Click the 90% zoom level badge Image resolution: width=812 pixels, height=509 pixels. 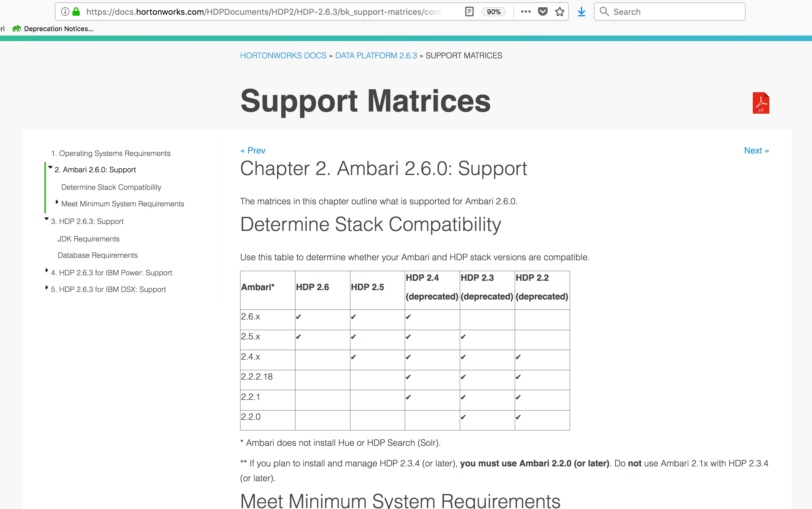(494, 12)
